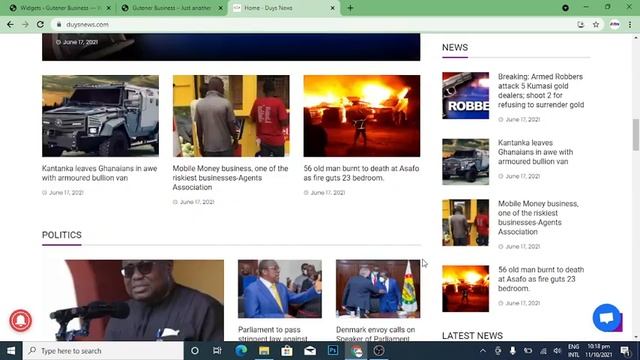Open the Windows Start menu
This screenshot has width=640, height=360.
click(x=11, y=351)
